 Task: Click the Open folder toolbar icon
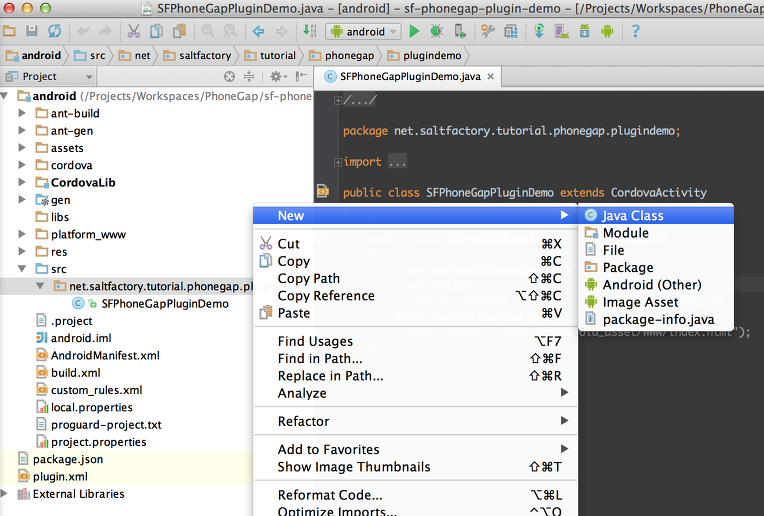tap(9, 32)
